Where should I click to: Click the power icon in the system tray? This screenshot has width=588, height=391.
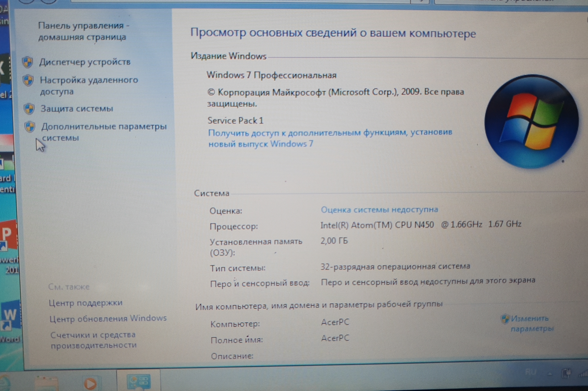(x=566, y=373)
